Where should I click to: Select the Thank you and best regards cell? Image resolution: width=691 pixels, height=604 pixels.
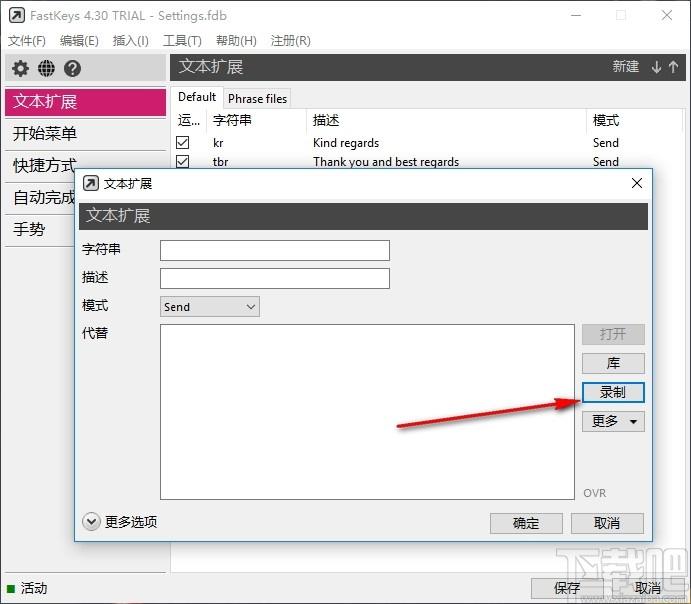pos(386,162)
